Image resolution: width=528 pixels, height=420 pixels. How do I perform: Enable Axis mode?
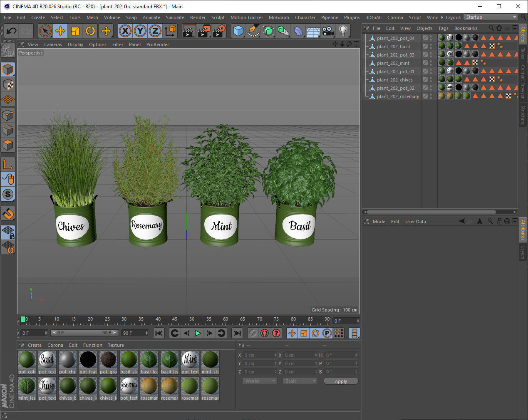pos(8,165)
